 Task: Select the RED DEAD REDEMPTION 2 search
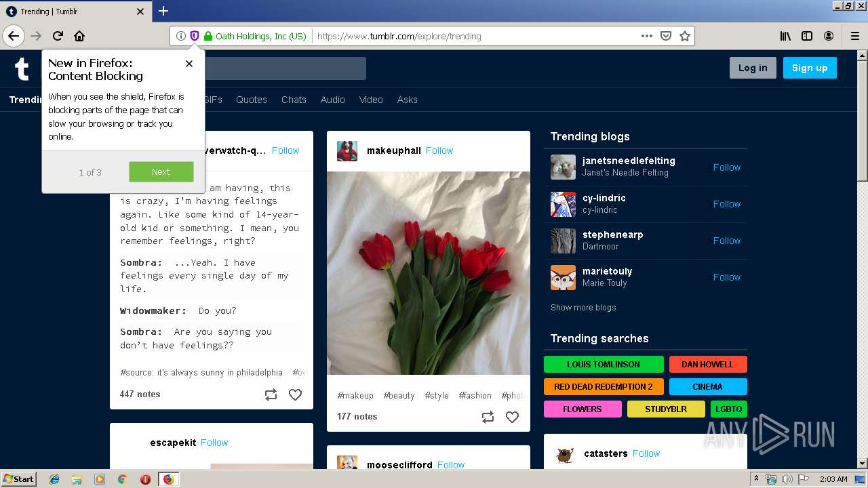point(604,386)
